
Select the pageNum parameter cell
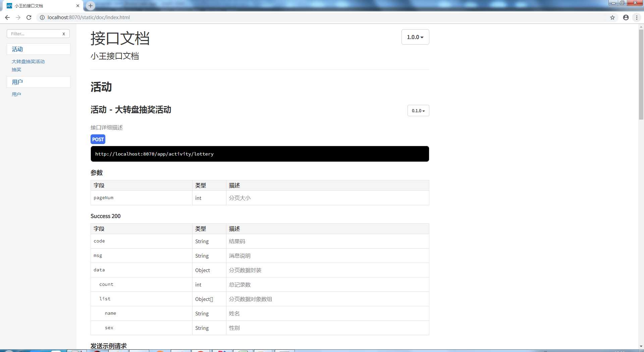142,198
